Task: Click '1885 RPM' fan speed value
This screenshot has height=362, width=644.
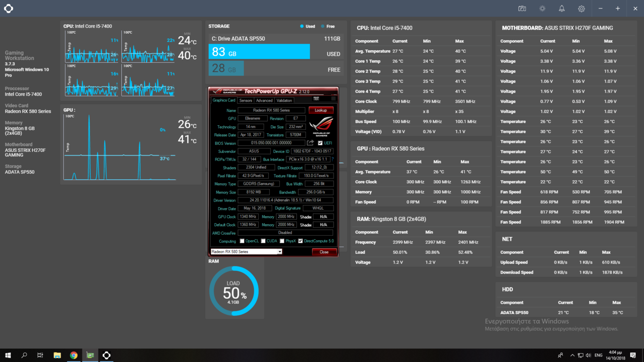Action: pyautogui.click(x=550, y=222)
